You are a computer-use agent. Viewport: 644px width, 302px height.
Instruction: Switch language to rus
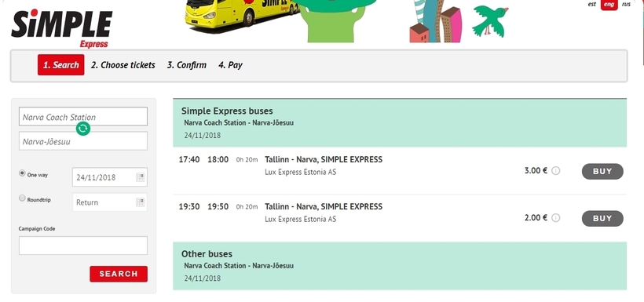pyautogui.click(x=626, y=4)
